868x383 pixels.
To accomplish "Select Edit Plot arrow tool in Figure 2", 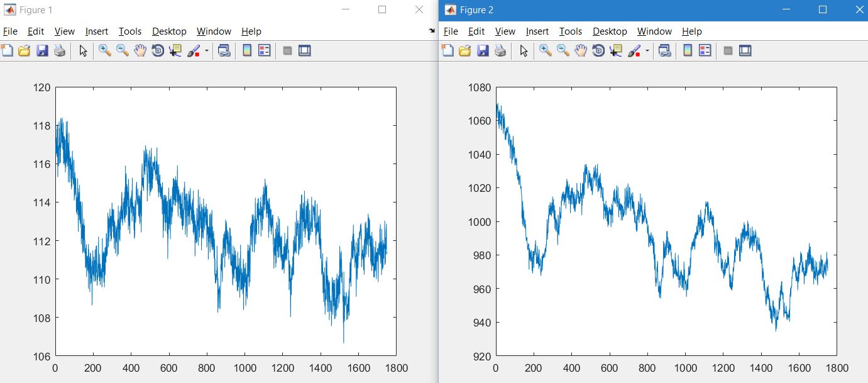I will click(x=524, y=51).
